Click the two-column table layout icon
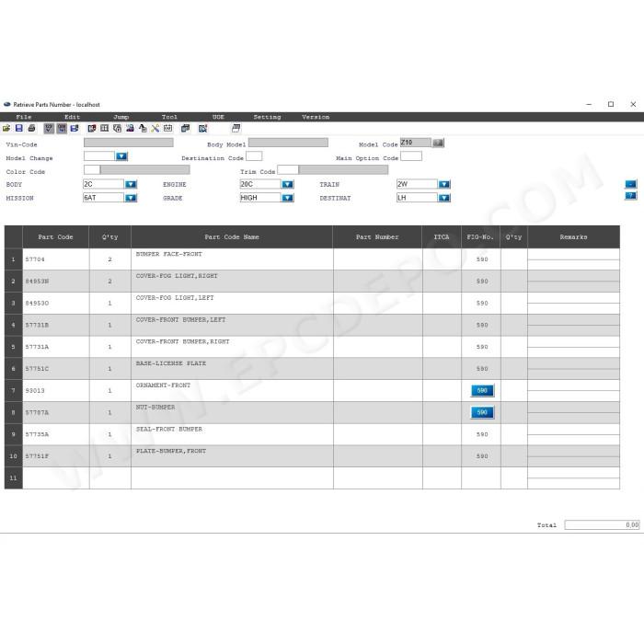The image size is (644, 644). [104, 129]
